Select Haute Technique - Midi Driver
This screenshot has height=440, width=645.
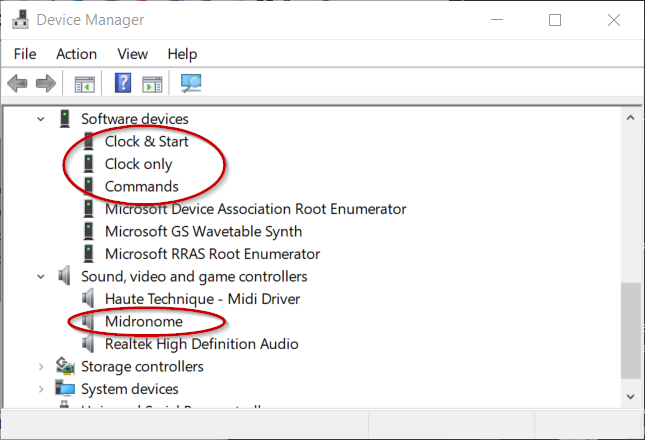(x=202, y=299)
